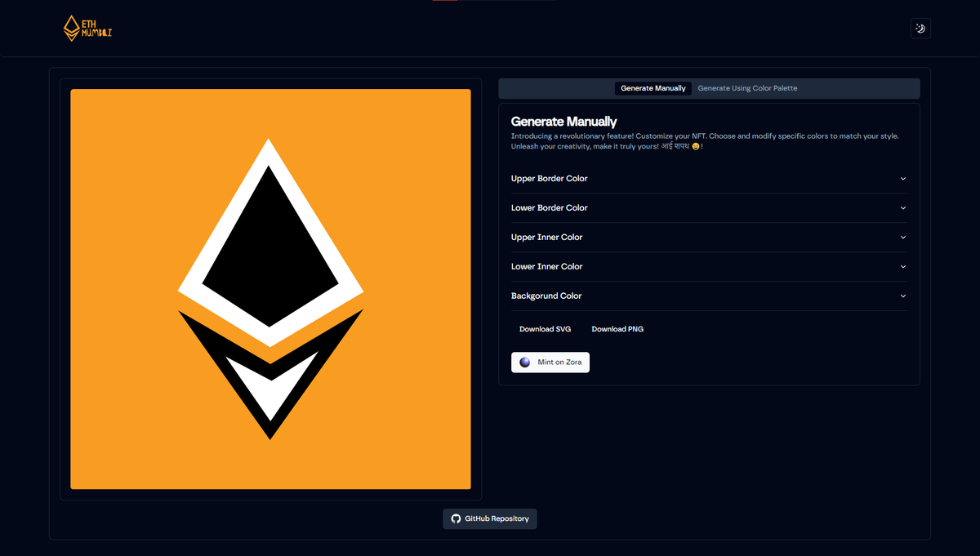Expand Lower Border Color chevron

coord(903,208)
